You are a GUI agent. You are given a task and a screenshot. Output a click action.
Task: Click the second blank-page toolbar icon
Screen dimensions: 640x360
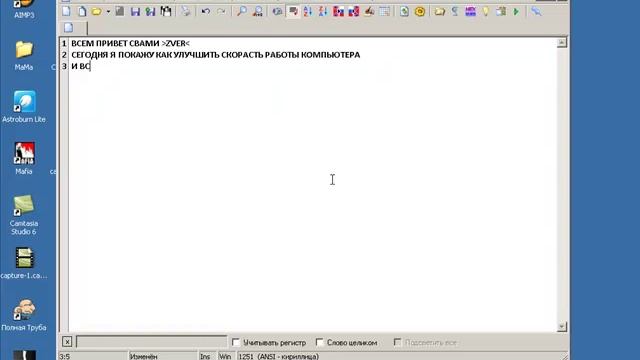[x=82, y=11]
